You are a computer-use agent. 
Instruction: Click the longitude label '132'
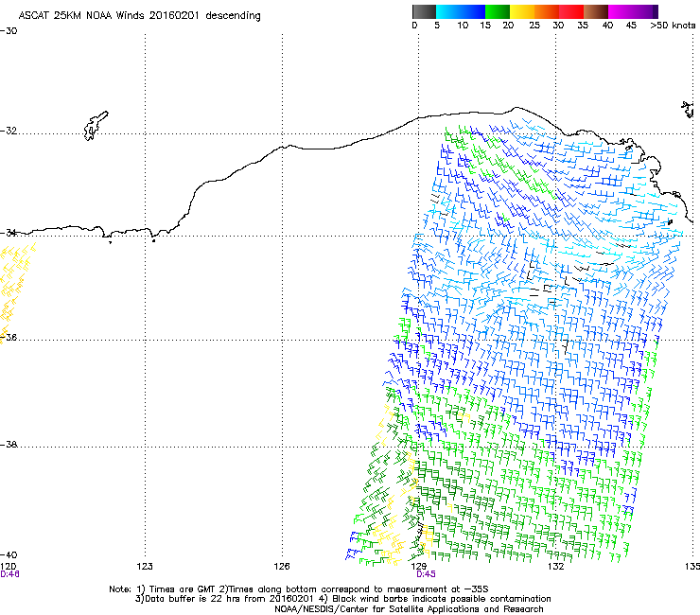556,567
